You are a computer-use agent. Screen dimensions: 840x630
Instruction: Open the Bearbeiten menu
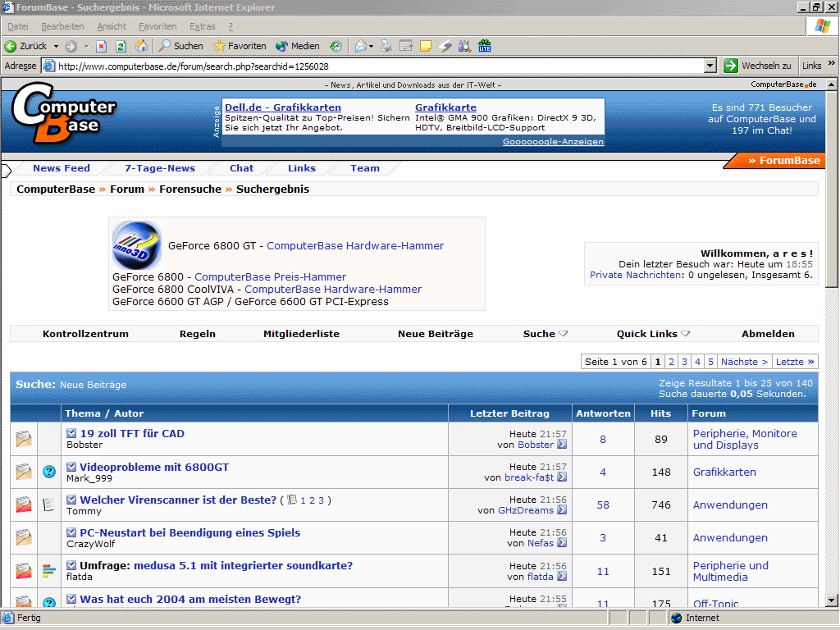tap(62, 26)
